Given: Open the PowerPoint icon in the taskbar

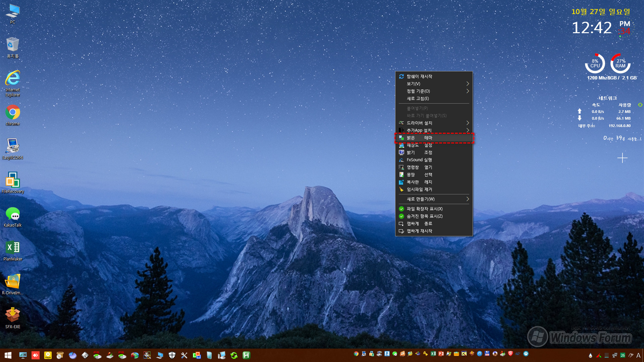Looking at the screenshot, I should pos(441,354).
